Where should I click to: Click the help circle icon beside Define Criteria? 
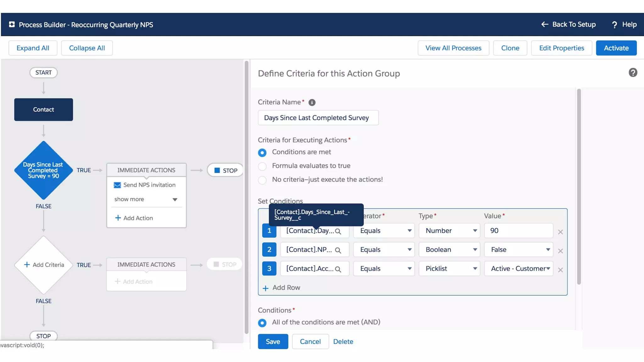[633, 73]
